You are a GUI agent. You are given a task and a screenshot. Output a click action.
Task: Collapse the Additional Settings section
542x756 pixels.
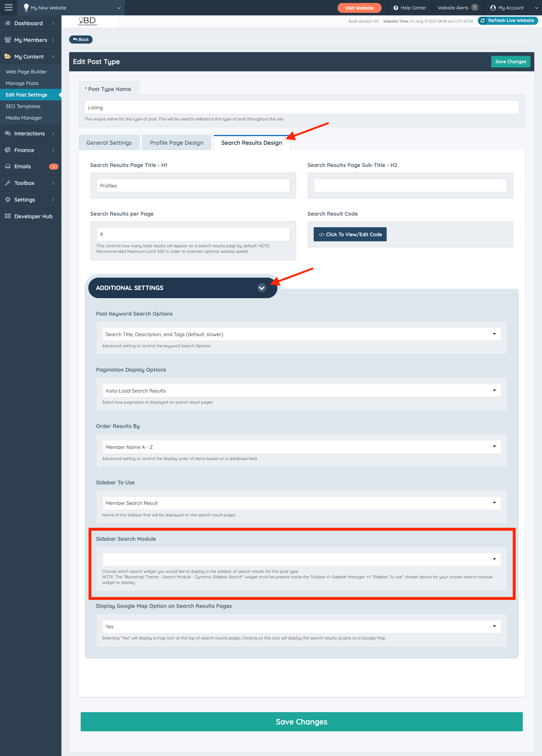[262, 288]
